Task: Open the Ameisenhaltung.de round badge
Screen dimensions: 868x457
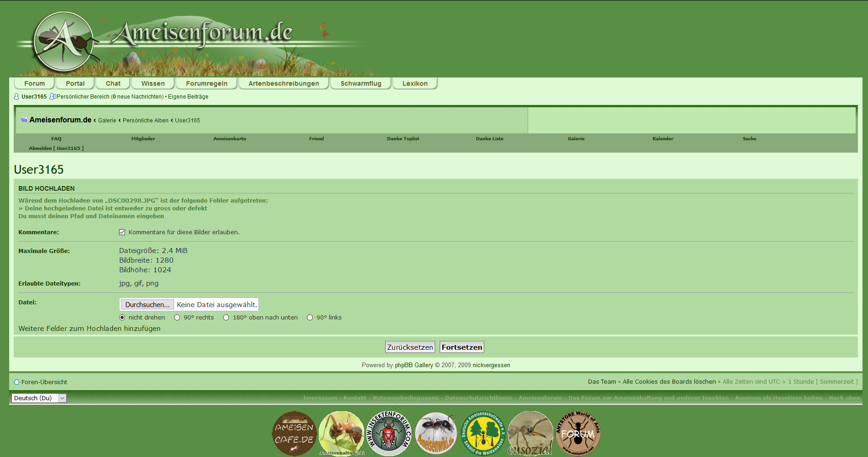Action: pyautogui.click(x=341, y=433)
